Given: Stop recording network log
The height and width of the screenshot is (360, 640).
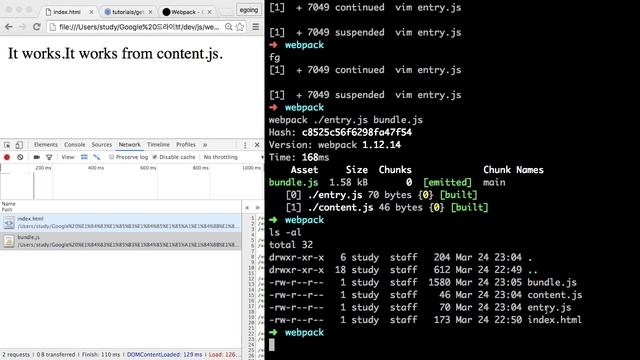Looking at the screenshot, I should coord(7,157).
